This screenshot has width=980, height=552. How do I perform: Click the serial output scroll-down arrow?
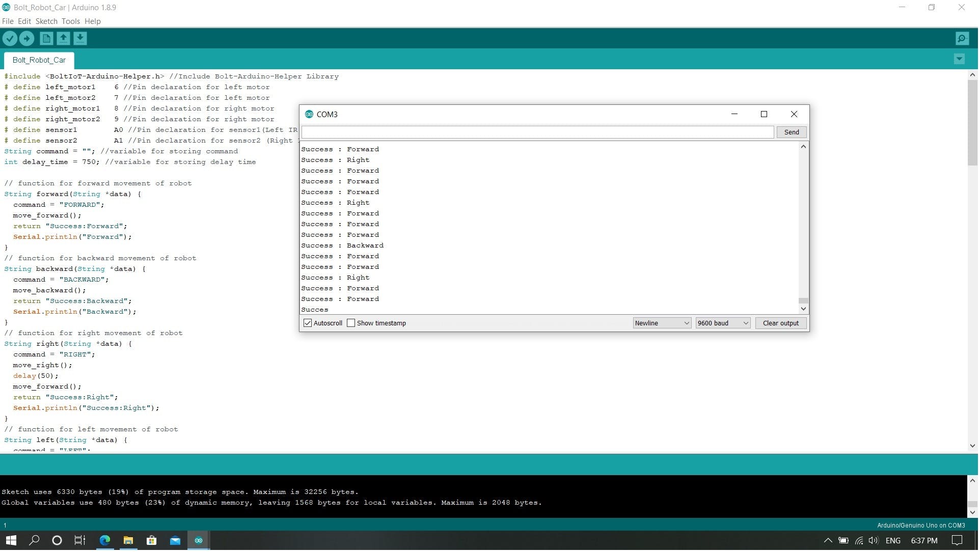[x=803, y=309]
